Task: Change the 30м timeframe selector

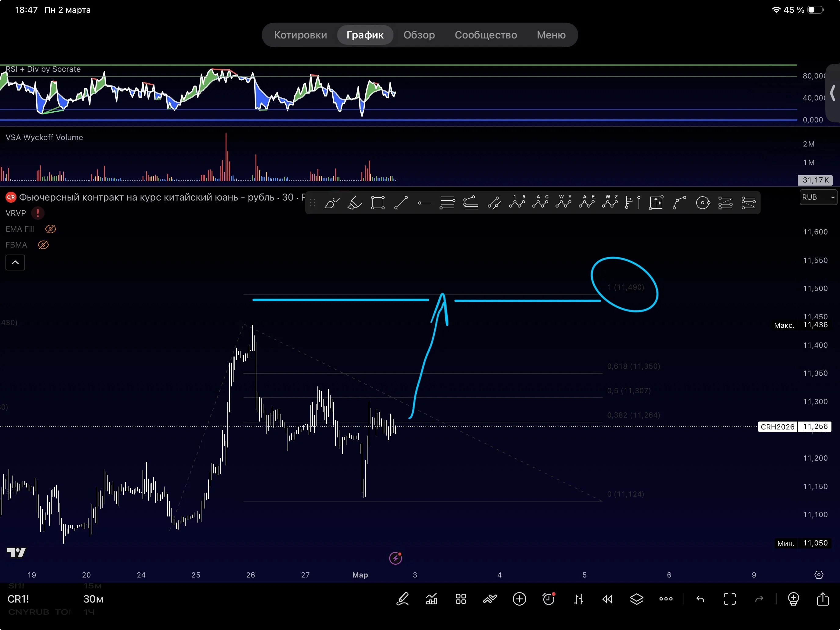Action: tap(93, 599)
